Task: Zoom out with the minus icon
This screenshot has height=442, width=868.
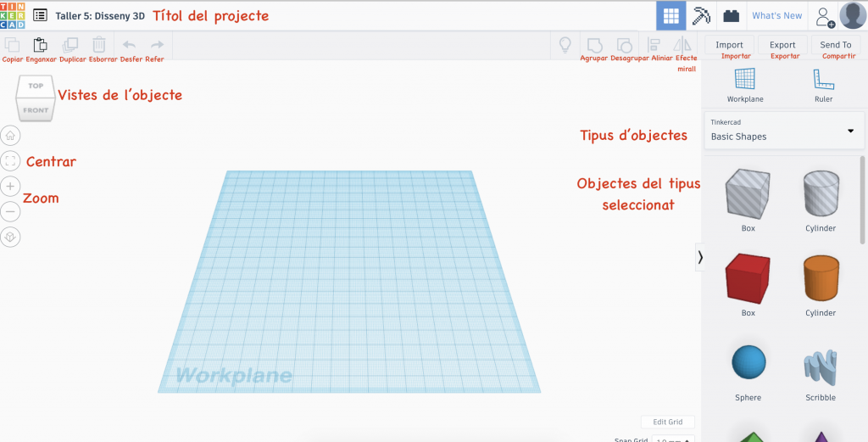Action: (10, 211)
